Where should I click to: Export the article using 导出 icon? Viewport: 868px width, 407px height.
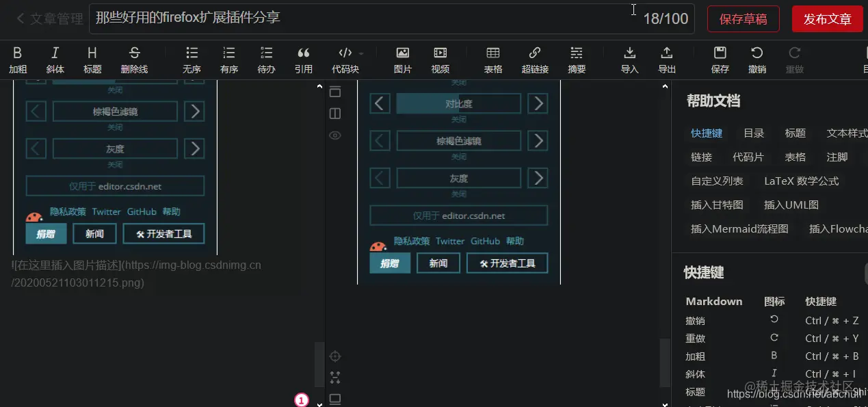(x=666, y=60)
